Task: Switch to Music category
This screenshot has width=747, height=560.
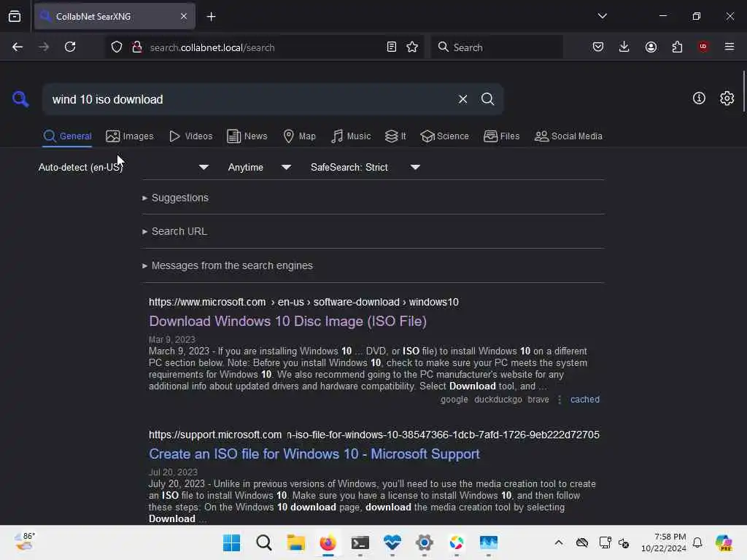Action: point(351,136)
